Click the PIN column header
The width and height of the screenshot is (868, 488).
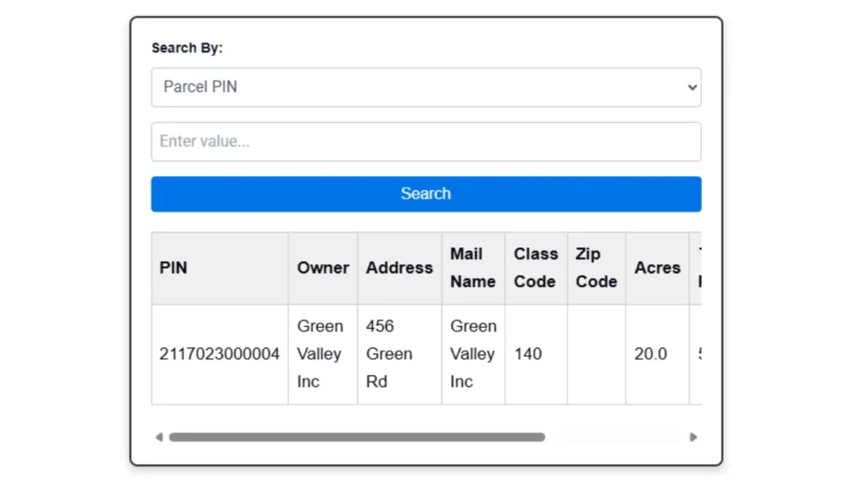pos(174,268)
